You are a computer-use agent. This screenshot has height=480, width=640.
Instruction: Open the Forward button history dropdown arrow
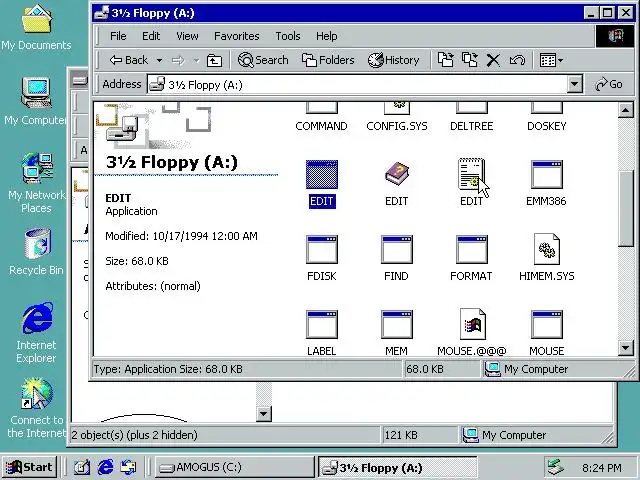(196, 60)
